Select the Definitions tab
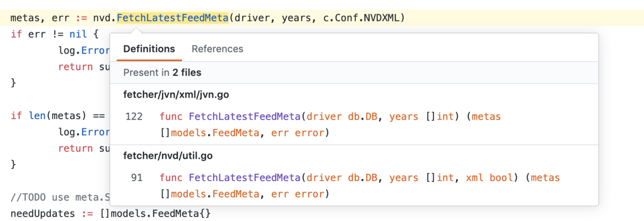Viewport: 644px width, 221px height. 149,49
